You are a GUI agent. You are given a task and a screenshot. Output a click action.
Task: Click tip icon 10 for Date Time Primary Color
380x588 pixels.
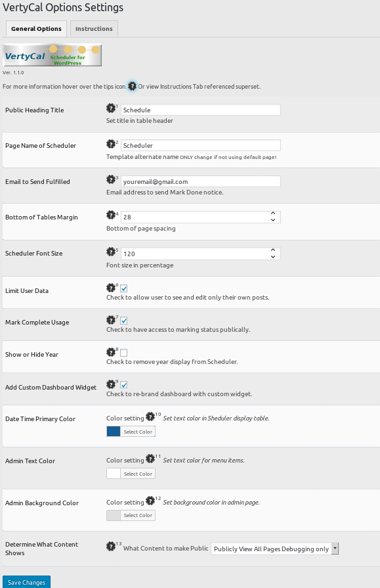coord(150,417)
